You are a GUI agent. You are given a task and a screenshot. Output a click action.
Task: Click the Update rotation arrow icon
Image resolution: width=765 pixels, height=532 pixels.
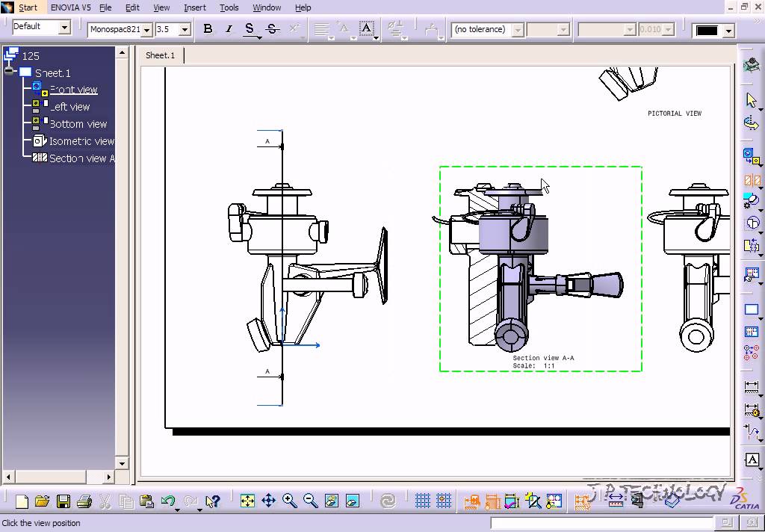[x=752, y=123]
